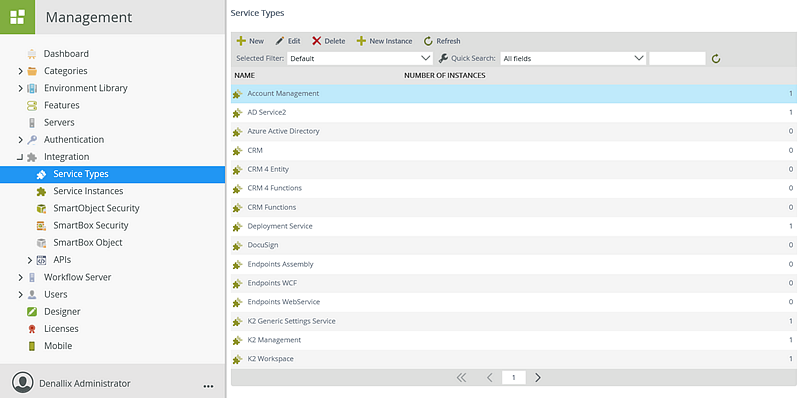Screen dimensions: 800x398
Task: Click the Categories folder icon
Action: point(32,71)
